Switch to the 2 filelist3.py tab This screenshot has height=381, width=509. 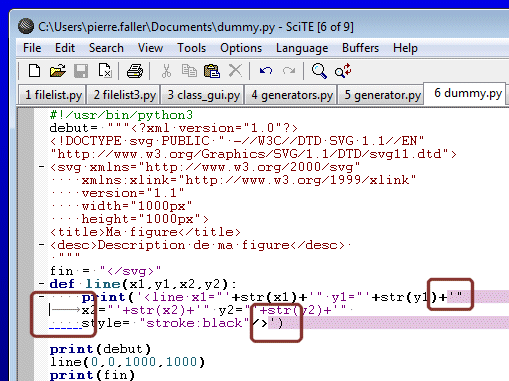(x=124, y=95)
